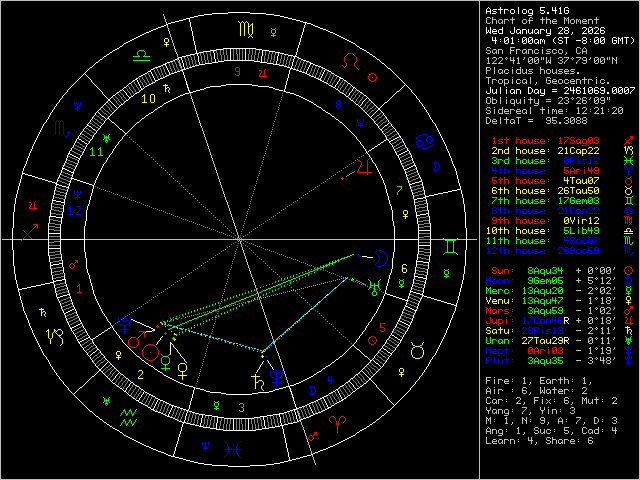Click the date 'Wed January 28, 2026'
The height and width of the screenshot is (480, 640).
coord(545,31)
